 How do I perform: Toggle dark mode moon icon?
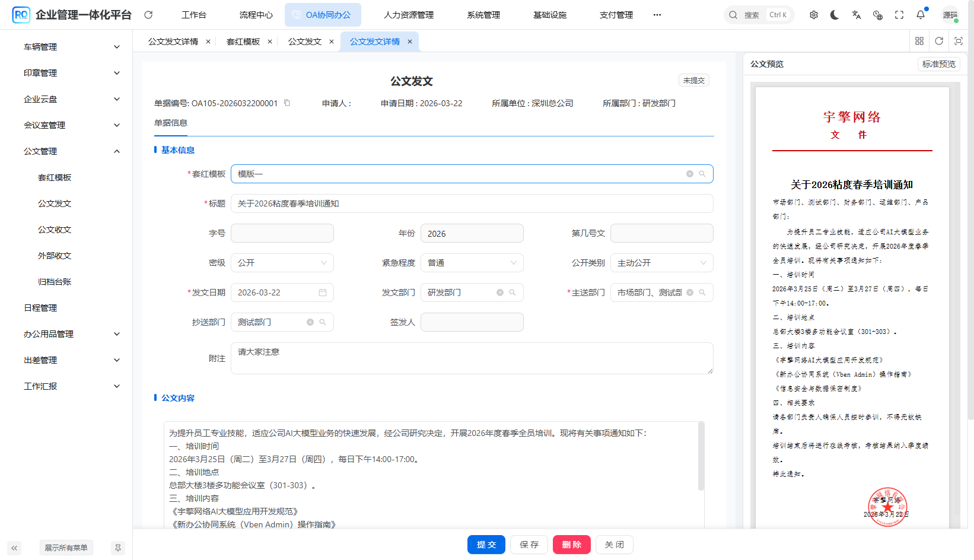coord(835,15)
